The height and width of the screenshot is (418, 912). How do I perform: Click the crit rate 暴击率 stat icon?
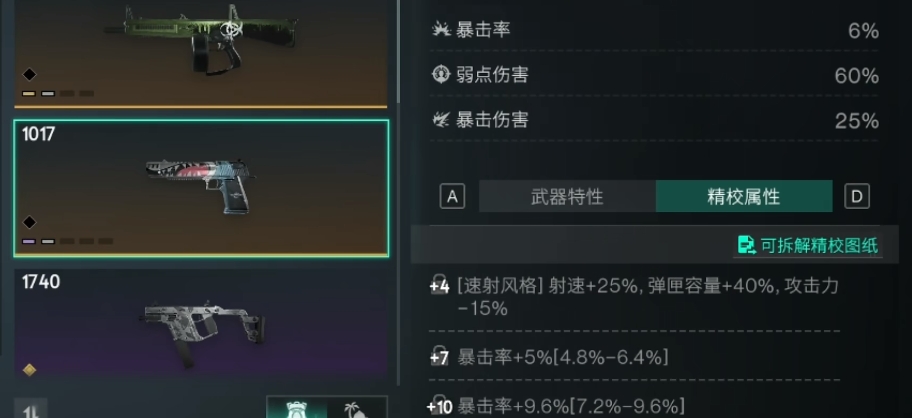441,29
